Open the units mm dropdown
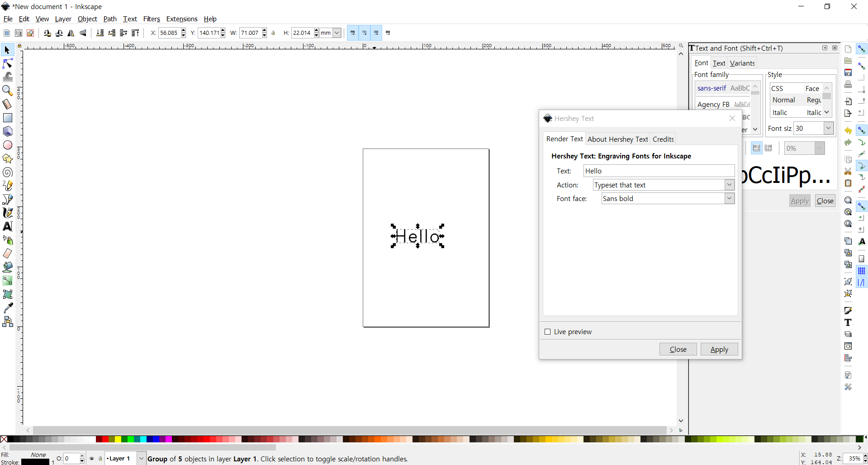Image resolution: width=868 pixels, height=465 pixels. 337,33
